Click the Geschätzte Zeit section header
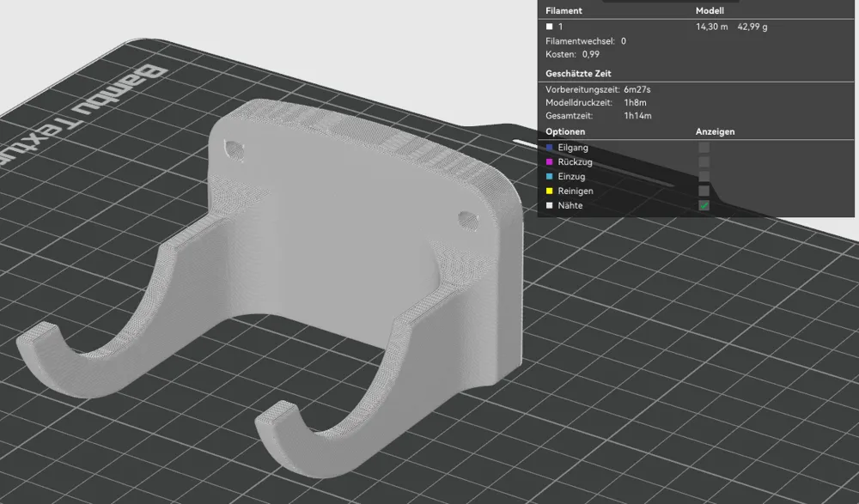The height and width of the screenshot is (504, 859). point(578,73)
